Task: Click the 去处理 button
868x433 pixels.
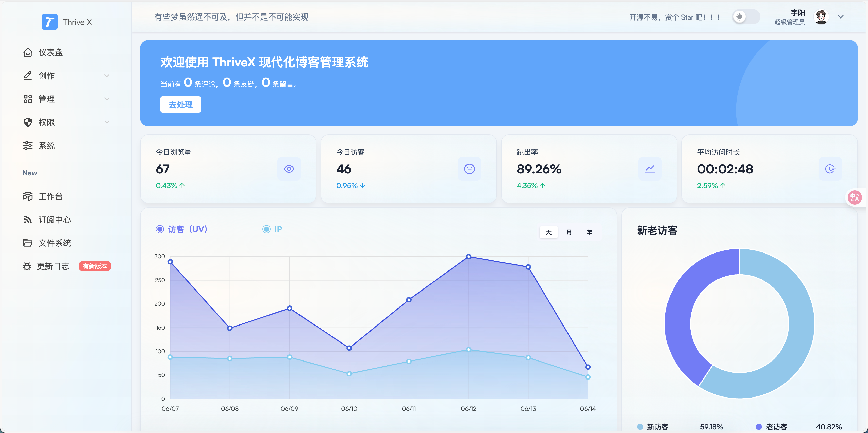Action: (x=181, y=104)
